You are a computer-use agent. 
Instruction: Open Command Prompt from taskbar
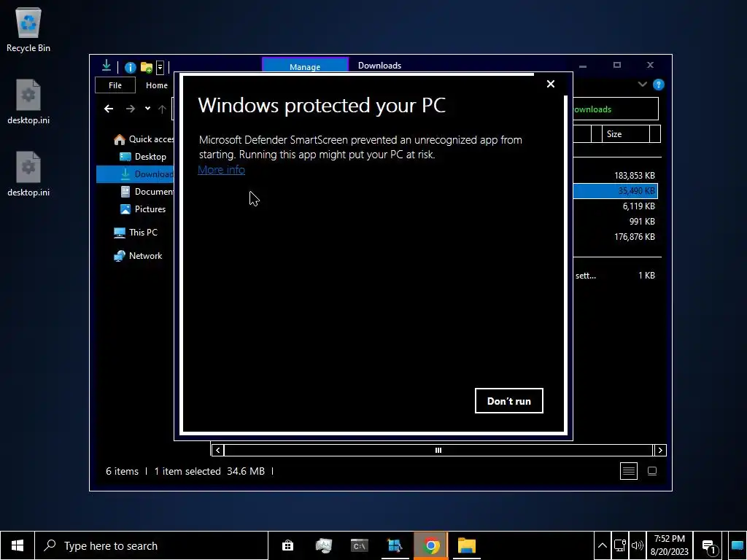tap(359, 545)
